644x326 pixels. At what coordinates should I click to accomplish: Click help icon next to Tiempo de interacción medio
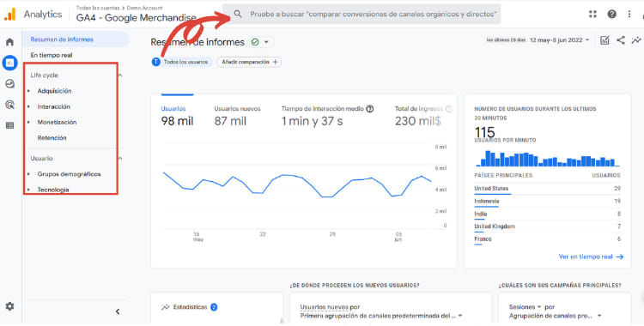pyautogui.click(x=369, y=109)
